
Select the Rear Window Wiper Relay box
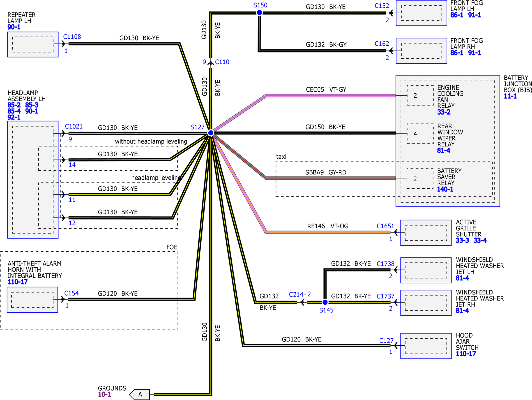tap(420, 134)
